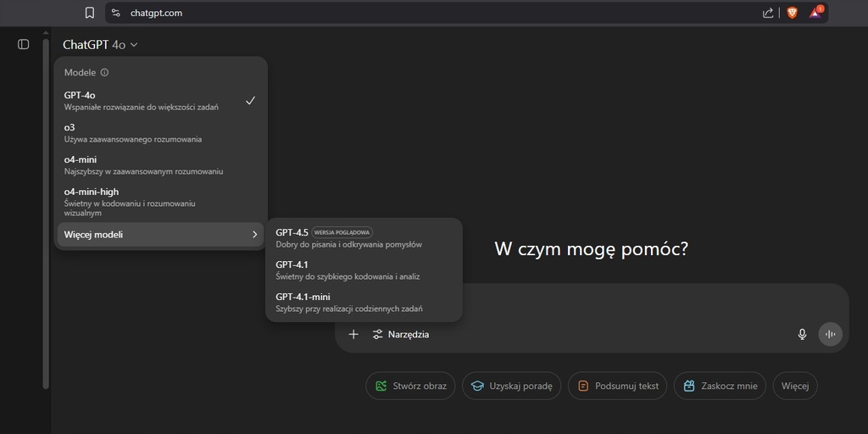Click text 'Używa zaawansowanego rozumowania'
Image resolution: width=868 pixels, height=434 pixels.
133,140
